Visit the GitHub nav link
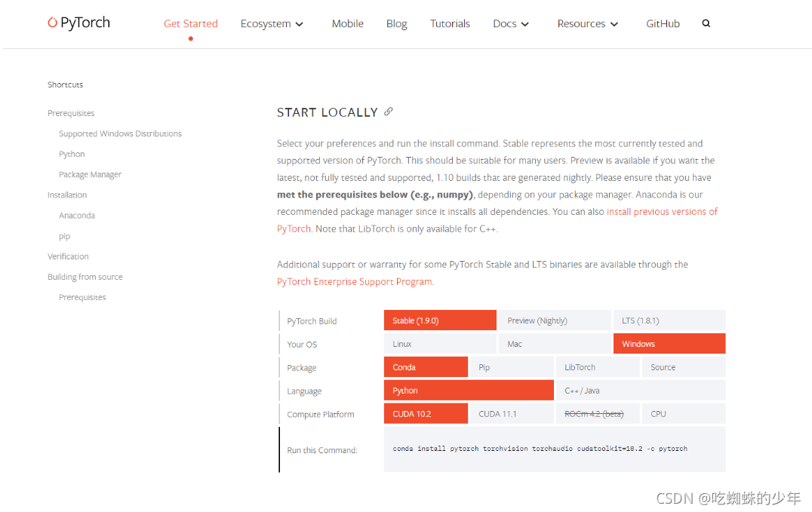 [663, 24]
